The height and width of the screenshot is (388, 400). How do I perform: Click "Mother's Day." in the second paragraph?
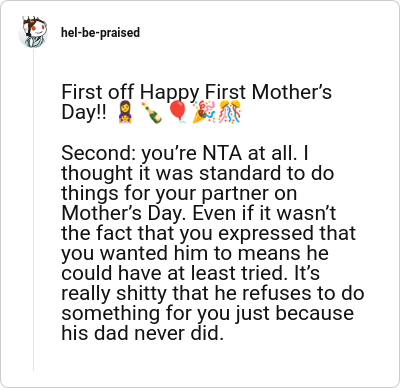(122, 213)
